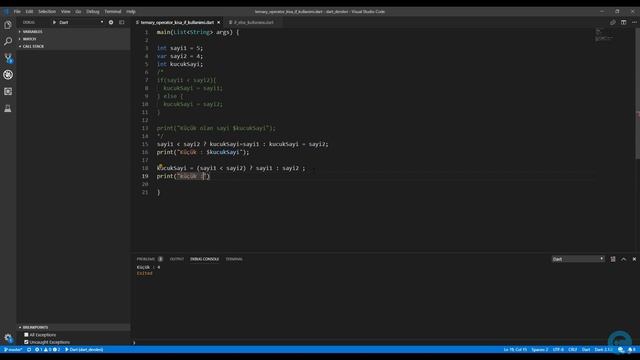This screenshot has width=640, height=360.
Task: Toggle the All Exceptions breakpoint checkbox
Action: pos(27,335)
